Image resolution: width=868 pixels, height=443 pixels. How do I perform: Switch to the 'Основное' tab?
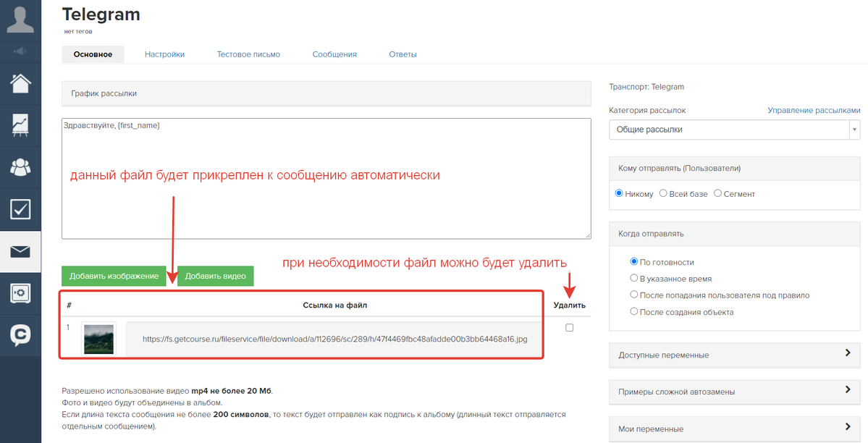tap(93, 54)
